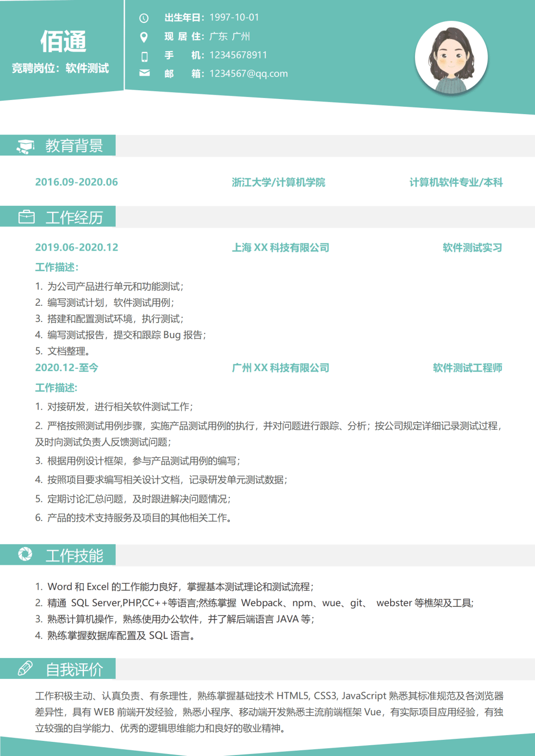Click the briefcase icon by 工作经历
This screenshot has height=756, width=535.
[x=26, y=217]
